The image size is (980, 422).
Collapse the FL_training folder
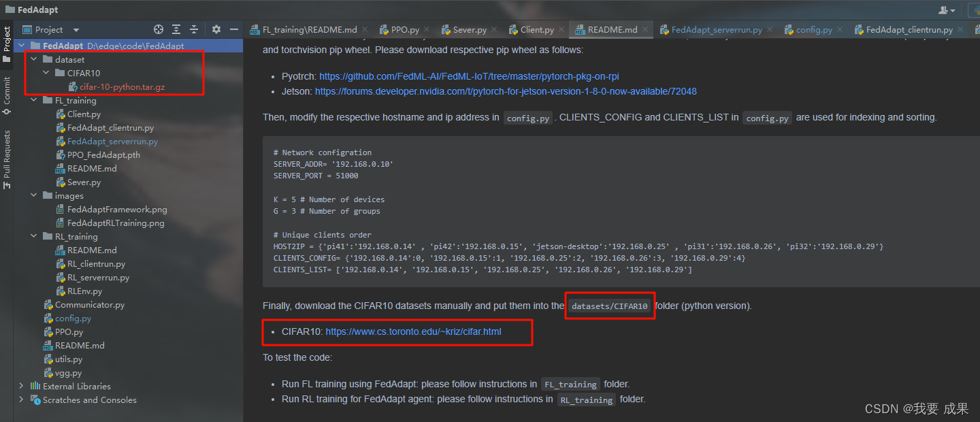pos(34,101)
